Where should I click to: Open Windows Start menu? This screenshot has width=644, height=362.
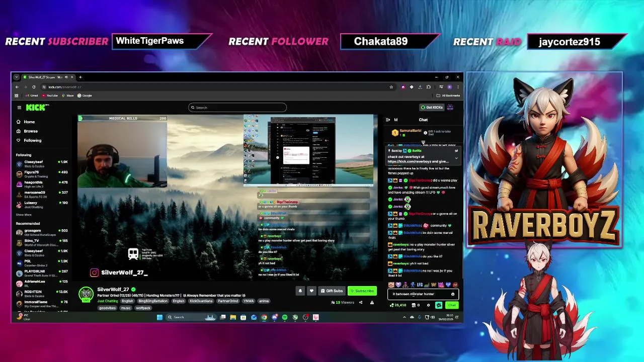tap(159, 317)
